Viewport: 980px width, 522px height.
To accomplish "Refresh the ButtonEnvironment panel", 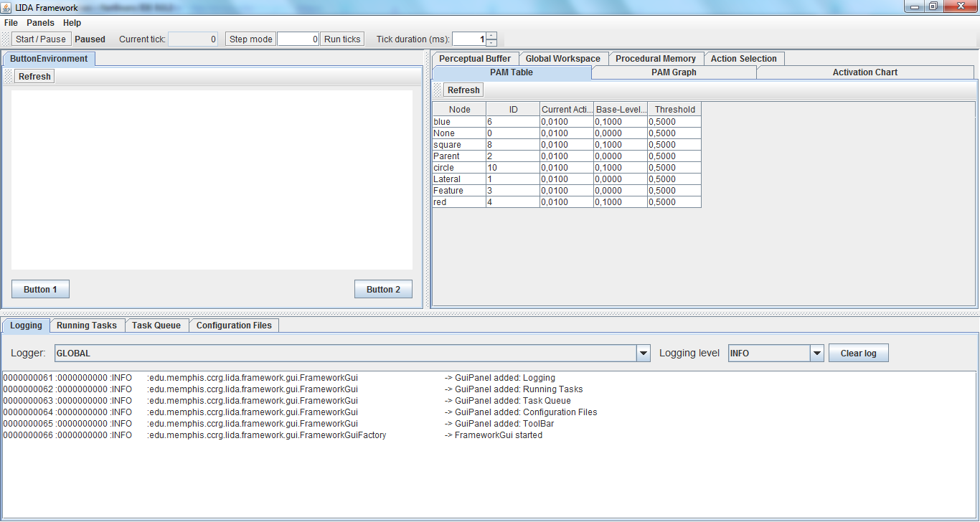I will [x=34, y=77].
